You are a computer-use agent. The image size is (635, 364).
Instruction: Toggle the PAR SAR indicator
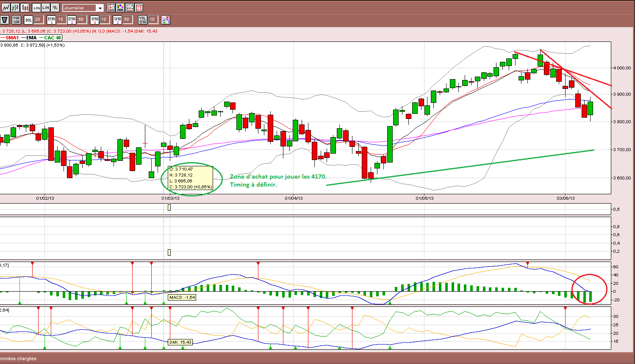17,20
